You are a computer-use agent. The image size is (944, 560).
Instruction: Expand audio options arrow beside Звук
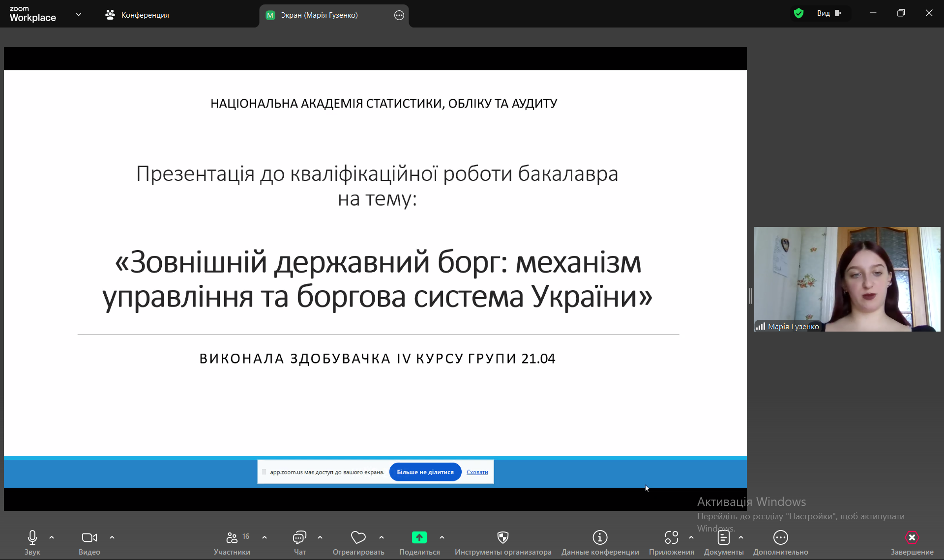pyautogui.click(x=52, y=537)
